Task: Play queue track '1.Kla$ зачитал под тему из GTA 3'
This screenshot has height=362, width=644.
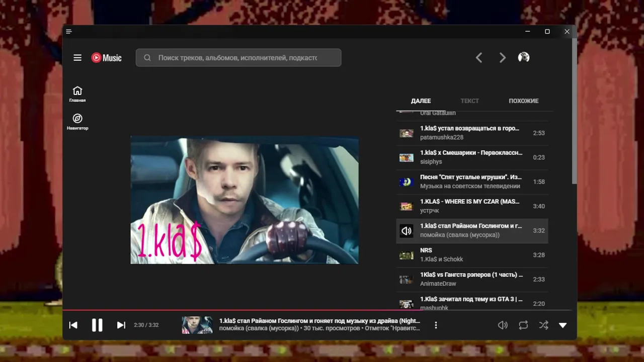Action: click(x=472, y=302)
